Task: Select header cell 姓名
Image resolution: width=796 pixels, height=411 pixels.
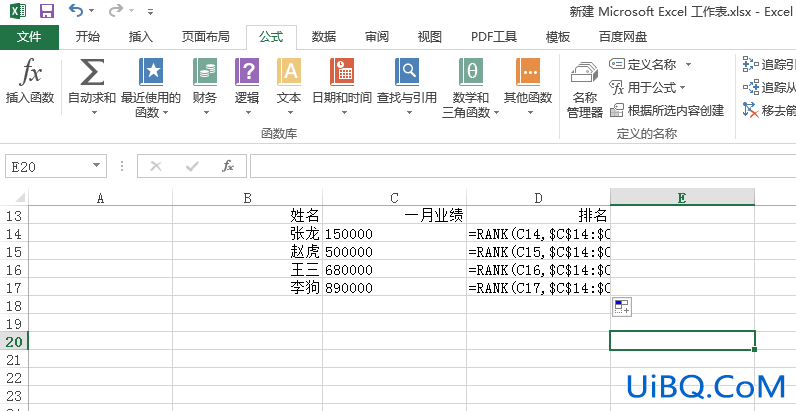Action: click(x=247, y=215)
